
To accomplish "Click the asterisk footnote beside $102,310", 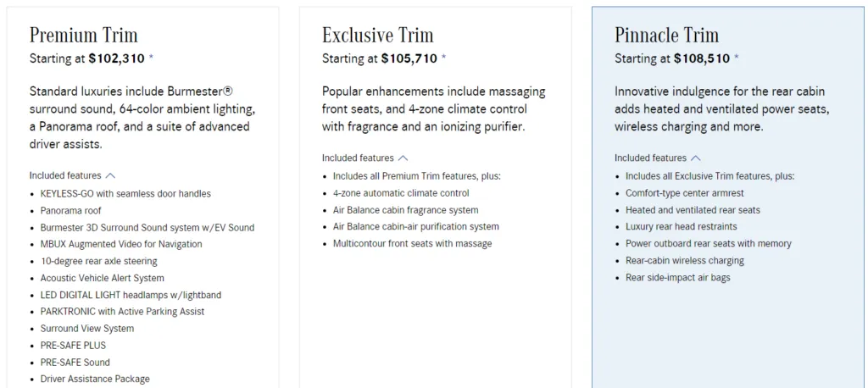I will coord(152,59).
